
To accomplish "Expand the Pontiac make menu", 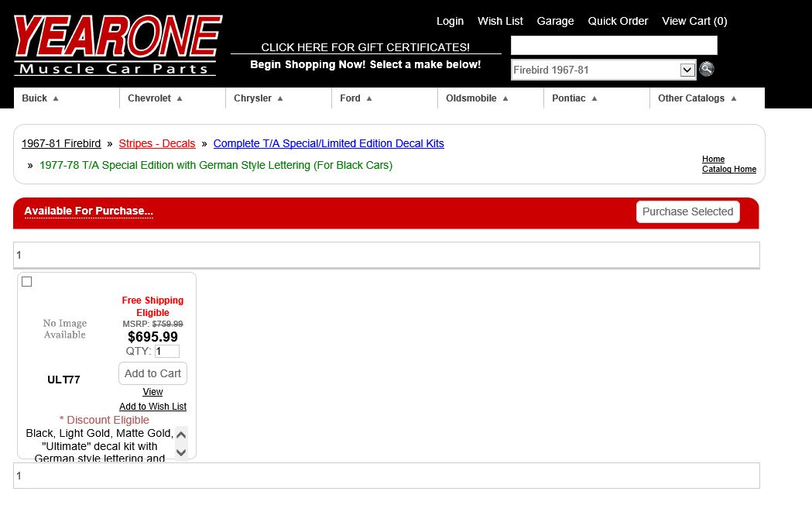I will click(574, 98).
